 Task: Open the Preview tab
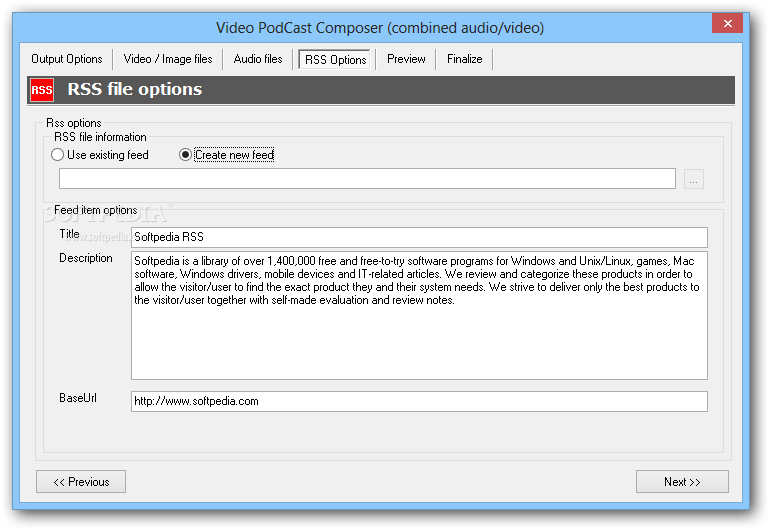tap(406, 59)
